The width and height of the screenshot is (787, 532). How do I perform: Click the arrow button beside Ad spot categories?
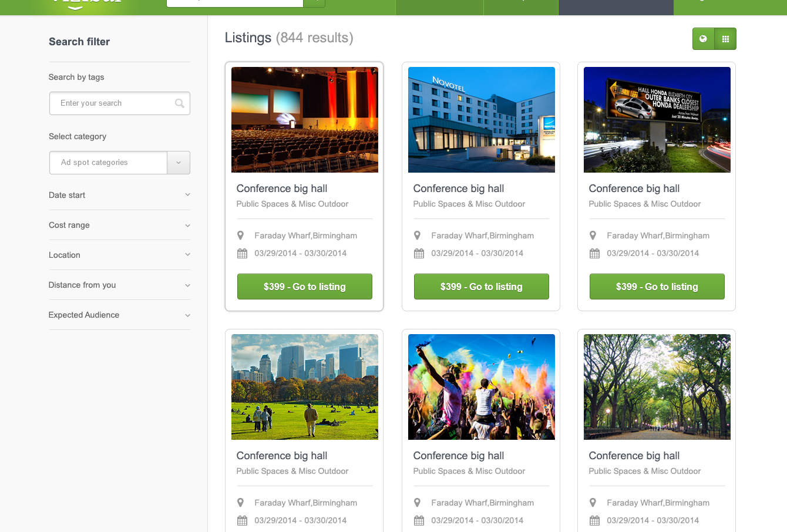(x=179, y=163)
